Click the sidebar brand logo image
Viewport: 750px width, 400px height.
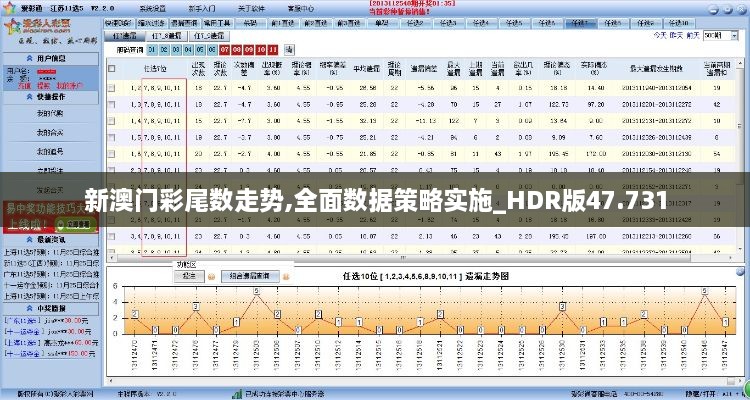pyautogui.click(x=39, y=28)
